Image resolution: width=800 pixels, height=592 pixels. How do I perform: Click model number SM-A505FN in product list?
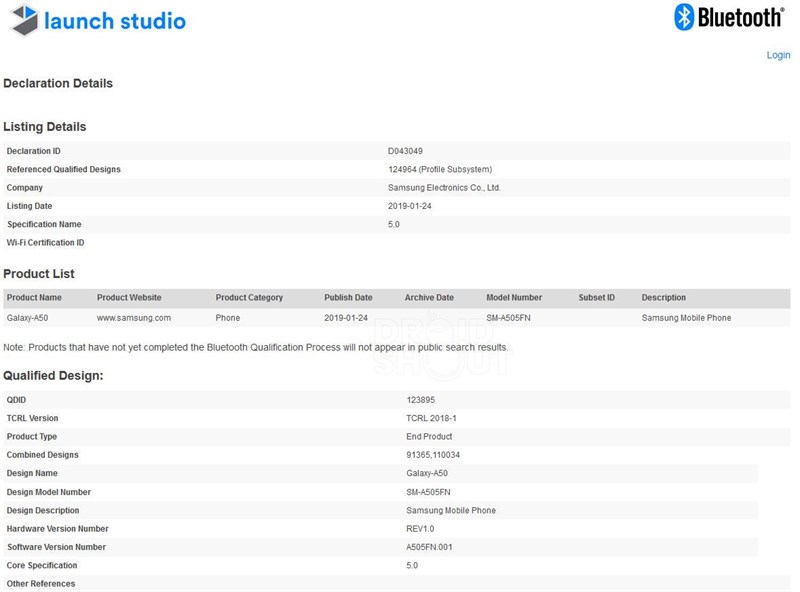coord(511,318)
